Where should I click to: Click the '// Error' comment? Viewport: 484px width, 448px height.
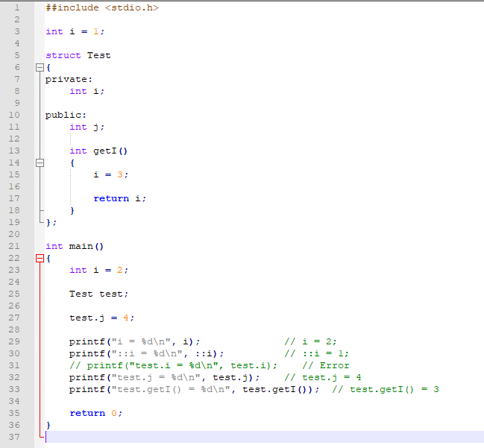pyautogui.click(x=326, y=365)
